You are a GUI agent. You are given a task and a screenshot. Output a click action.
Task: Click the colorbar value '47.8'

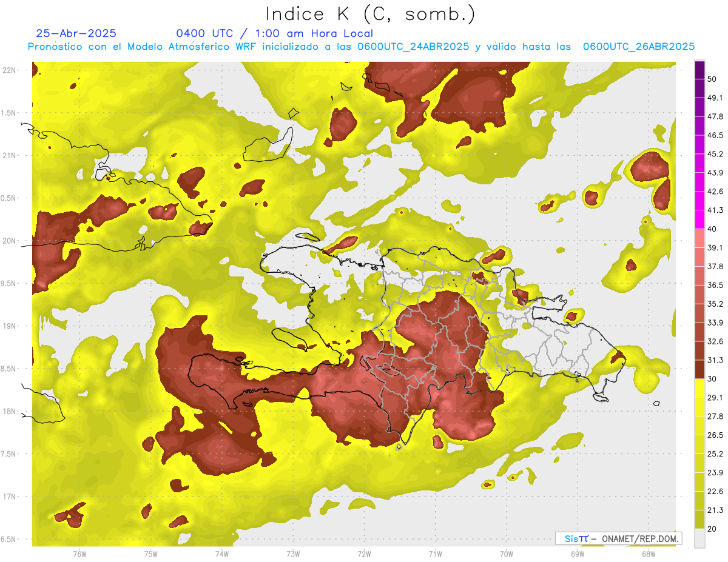[715, 116]
